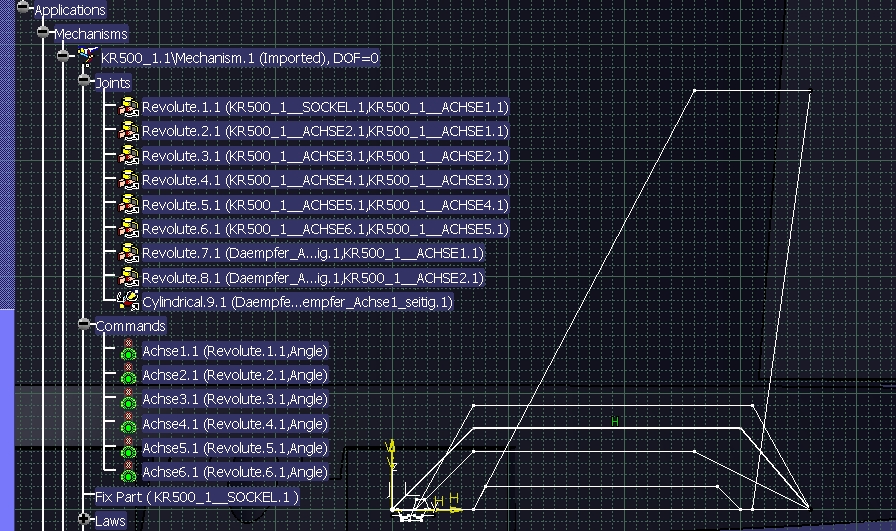Click the Revolute.7.1 joint icon
Viewport: 896px width, 531px height.
tap(129, 253)
